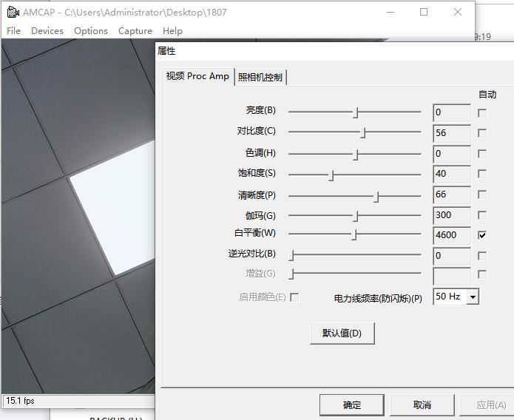Expand the 电力线频率 50 Hz dropdown
The height and width of the screenshot is (420, 514).
(473, 297)
